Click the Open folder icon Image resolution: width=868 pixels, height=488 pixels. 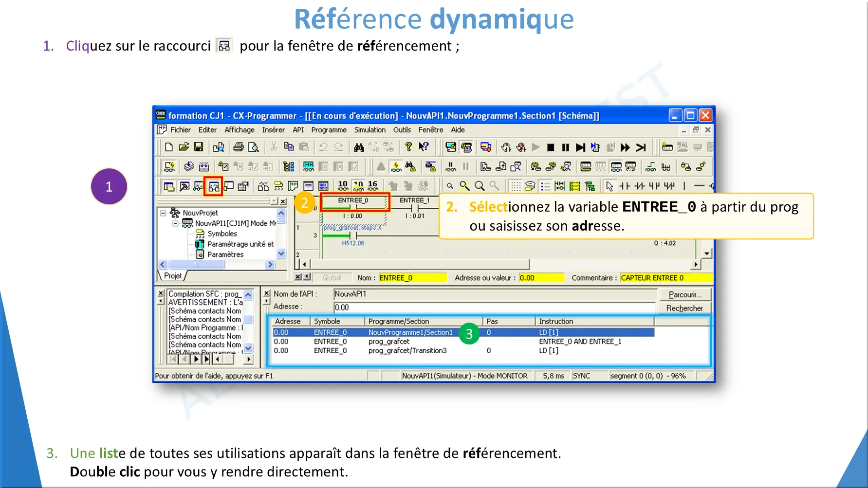pos(184,147)
